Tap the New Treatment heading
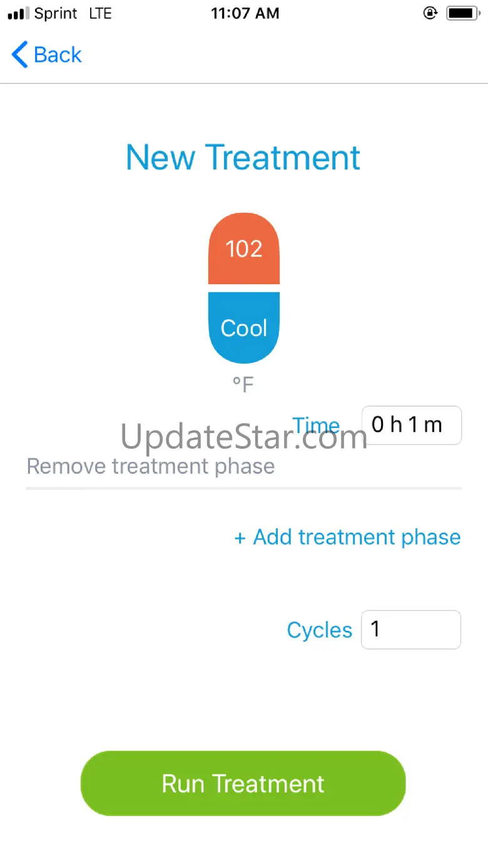This screenshot has height=868, width=488. point(243,157)
